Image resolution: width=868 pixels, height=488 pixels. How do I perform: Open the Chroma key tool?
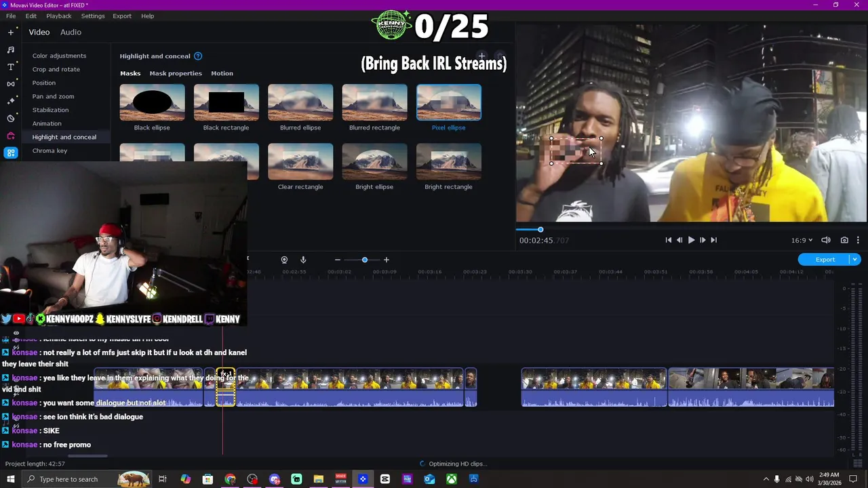(50, 150)
